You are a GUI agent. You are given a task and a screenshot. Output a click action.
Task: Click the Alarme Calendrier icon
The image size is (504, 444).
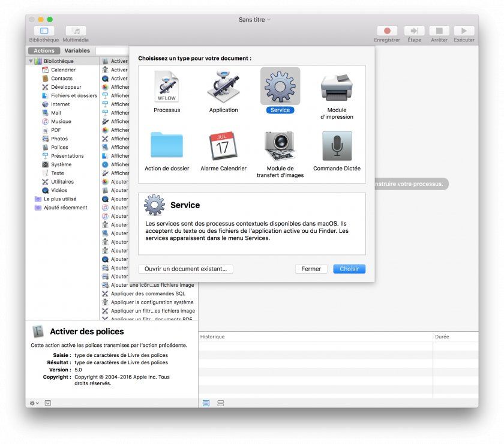point(223,146)
